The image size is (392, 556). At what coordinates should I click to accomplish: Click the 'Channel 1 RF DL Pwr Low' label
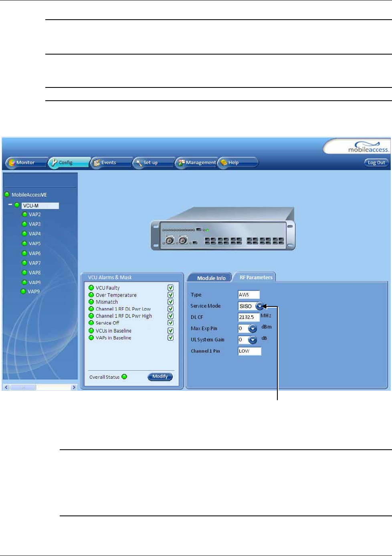coord(123,309)
